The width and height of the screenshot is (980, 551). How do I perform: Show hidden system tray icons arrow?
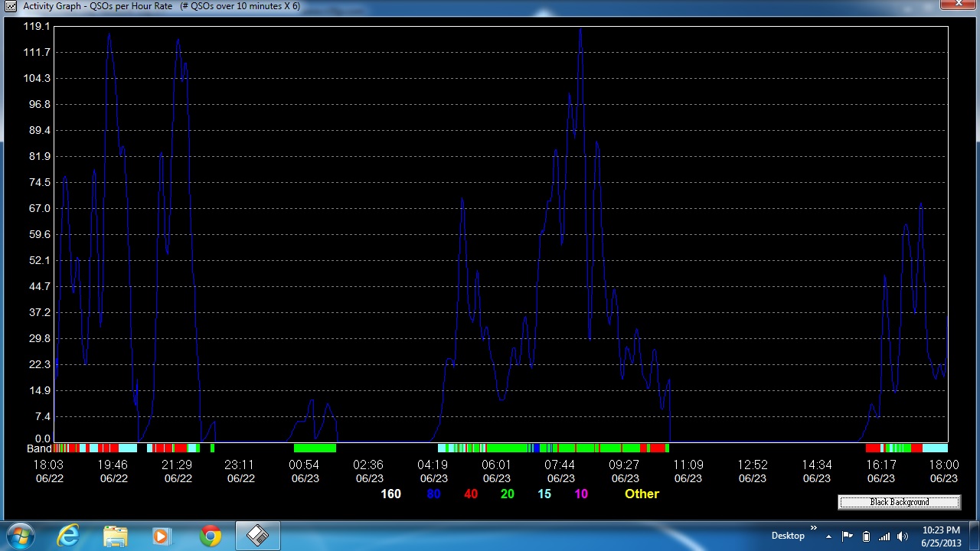[828, 536]
